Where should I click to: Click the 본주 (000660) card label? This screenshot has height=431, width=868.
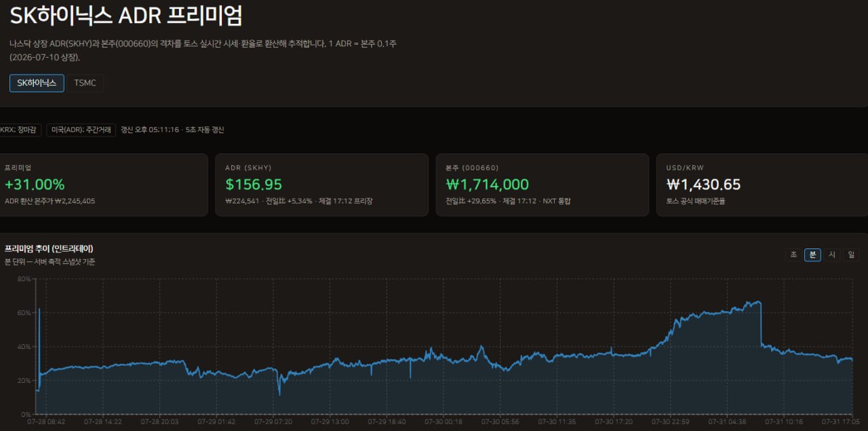pyautogui.click(x=472, y=168)
